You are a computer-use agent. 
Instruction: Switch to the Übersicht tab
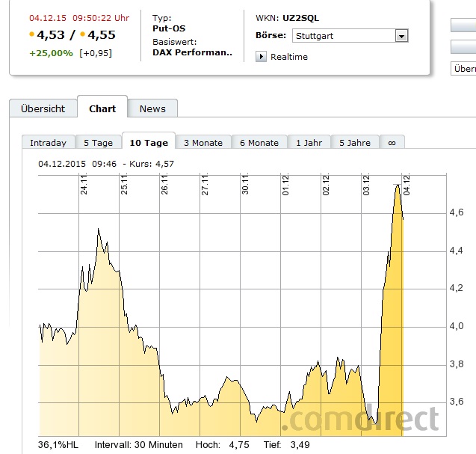[x=43, y=108]
